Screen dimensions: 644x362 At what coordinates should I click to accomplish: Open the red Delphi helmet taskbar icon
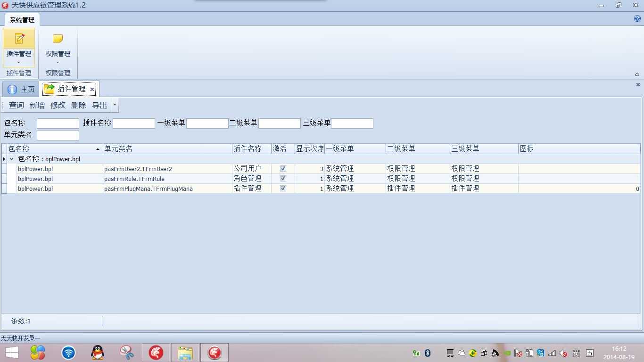coord(156,353)
